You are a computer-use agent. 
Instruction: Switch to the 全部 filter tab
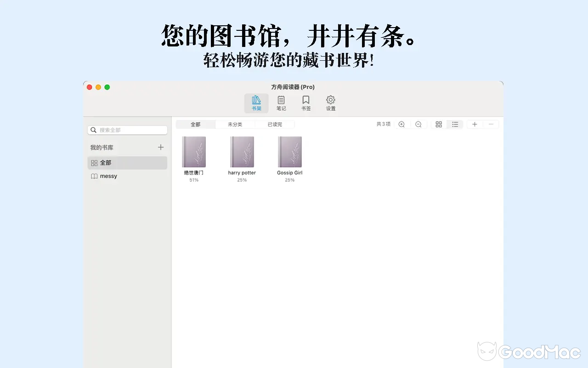click(x=196, y=124)
